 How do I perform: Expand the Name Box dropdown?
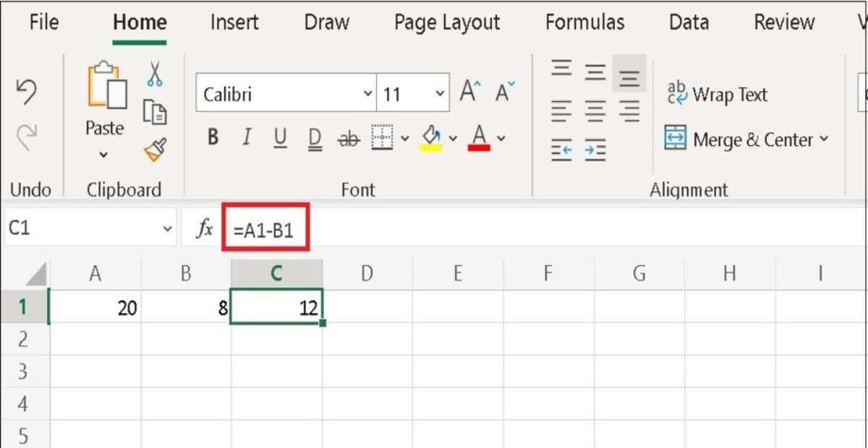tap(167, 229)
